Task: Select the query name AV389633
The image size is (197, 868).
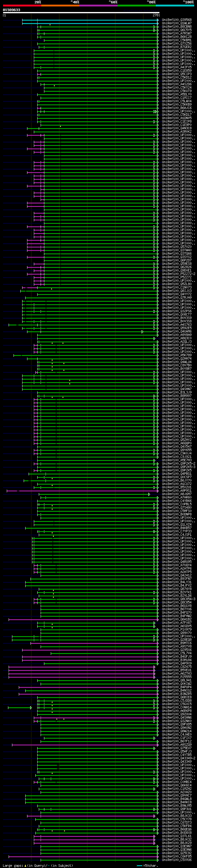Action: coord(11,10)
